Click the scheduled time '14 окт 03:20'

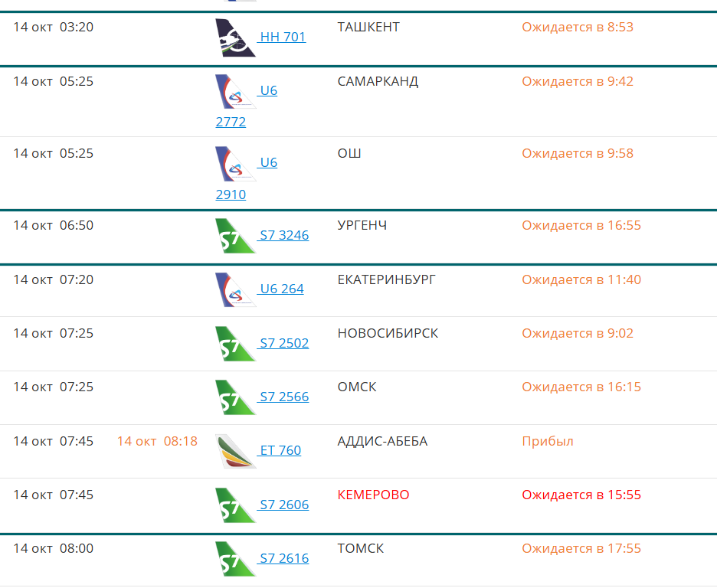[54, 27]
